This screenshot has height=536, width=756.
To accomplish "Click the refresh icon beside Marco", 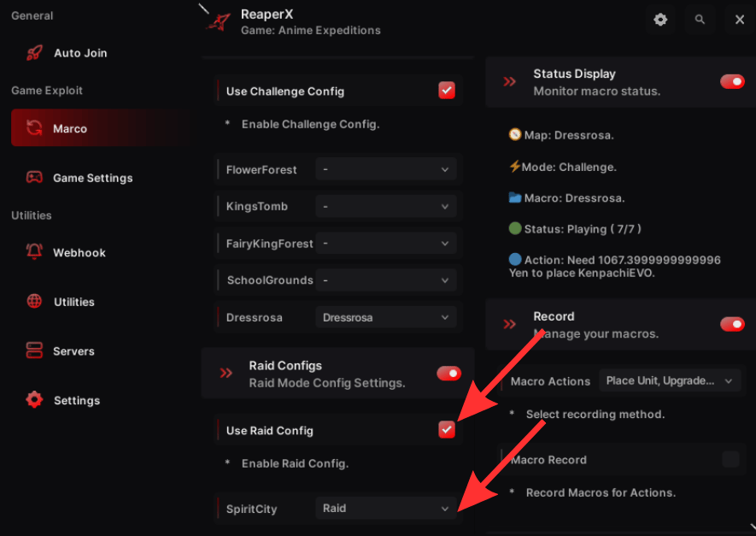I will (34, 128).
